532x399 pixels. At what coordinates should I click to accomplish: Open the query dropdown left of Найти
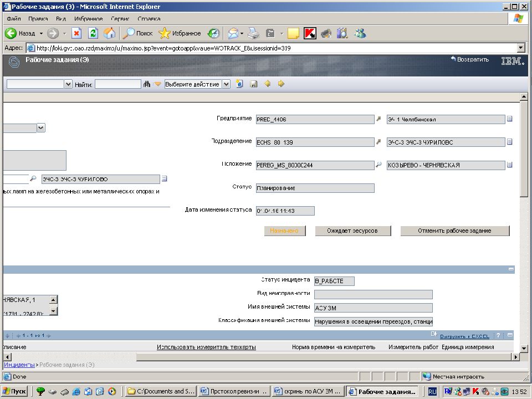point(68,84)
